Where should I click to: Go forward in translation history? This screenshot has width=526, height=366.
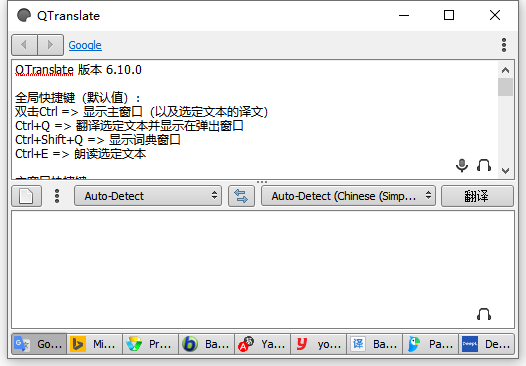[50, 45]
